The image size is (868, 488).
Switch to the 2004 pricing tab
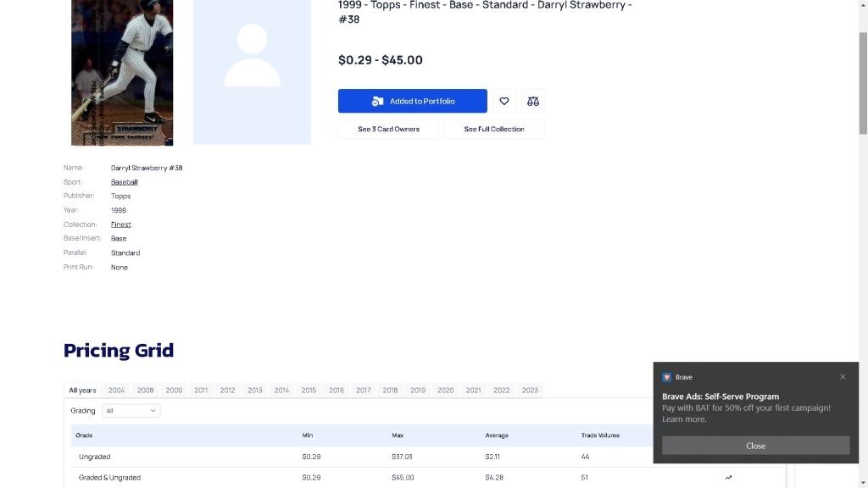(x=116, y=391)
